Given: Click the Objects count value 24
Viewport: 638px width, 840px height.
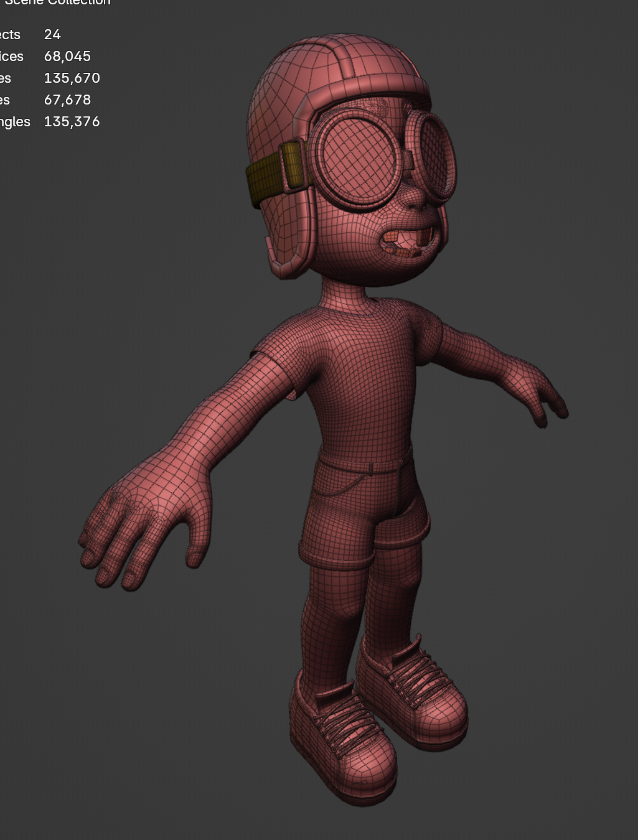Looking at the screenshot, I should [52, 35].
